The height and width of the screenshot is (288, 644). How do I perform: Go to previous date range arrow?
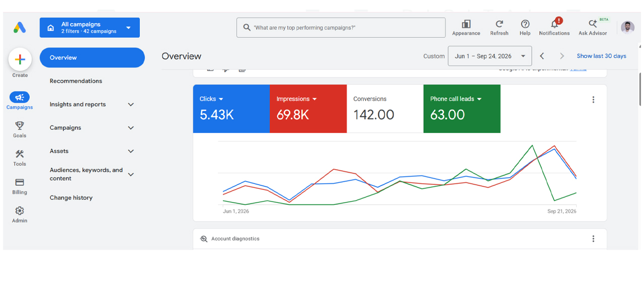coord(542,56)
